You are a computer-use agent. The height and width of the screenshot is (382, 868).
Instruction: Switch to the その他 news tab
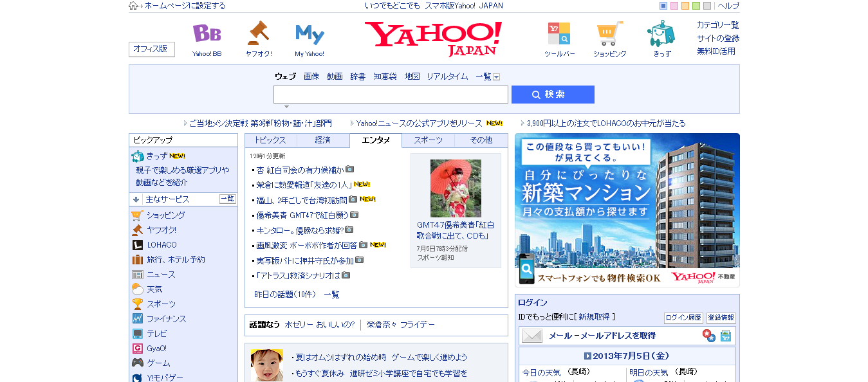[x=481, y=140]
